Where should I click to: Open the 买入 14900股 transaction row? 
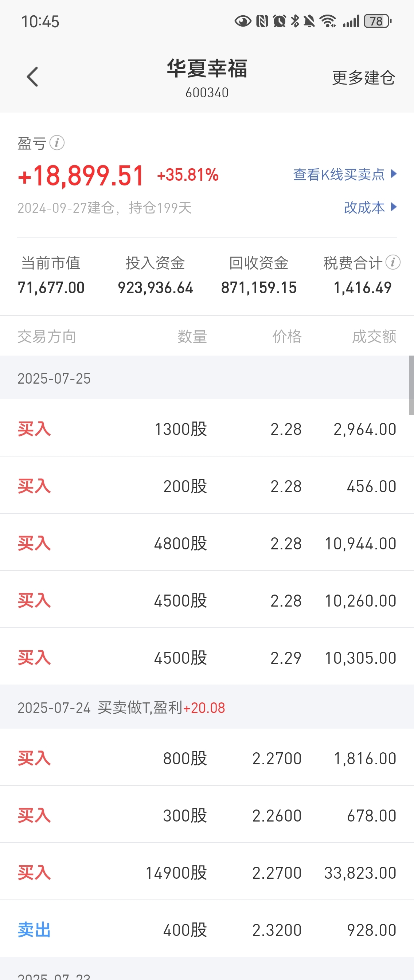point(207,872)
